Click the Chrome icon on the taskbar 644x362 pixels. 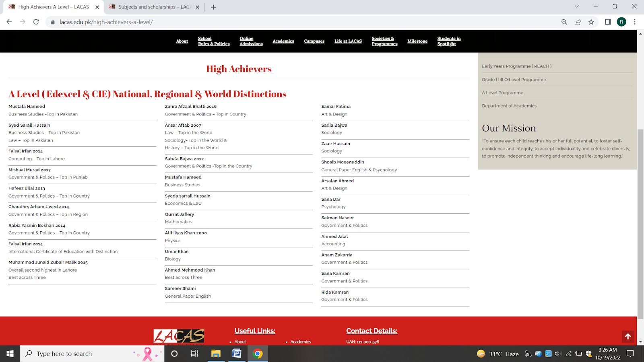tap(258, 354)
